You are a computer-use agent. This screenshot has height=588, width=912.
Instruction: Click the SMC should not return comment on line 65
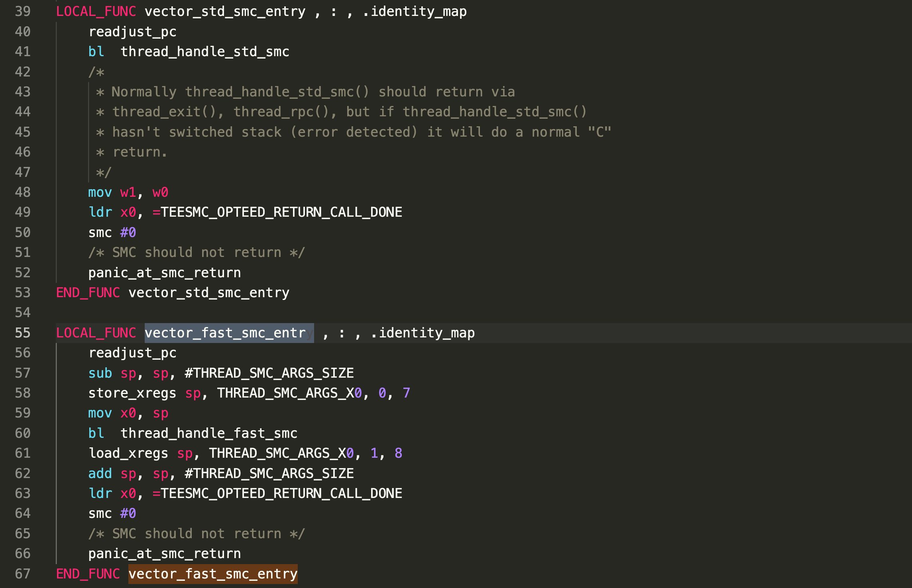tap(197, 533)
